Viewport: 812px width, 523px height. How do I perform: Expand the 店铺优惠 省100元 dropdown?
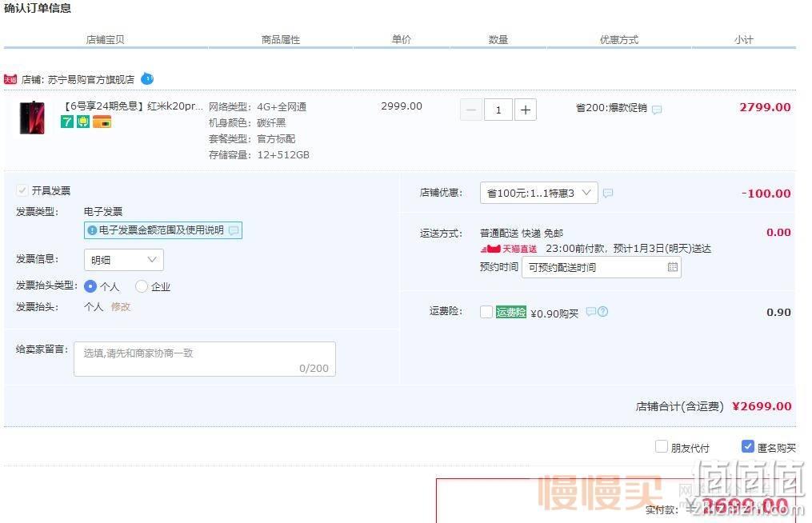pos(539,194)
